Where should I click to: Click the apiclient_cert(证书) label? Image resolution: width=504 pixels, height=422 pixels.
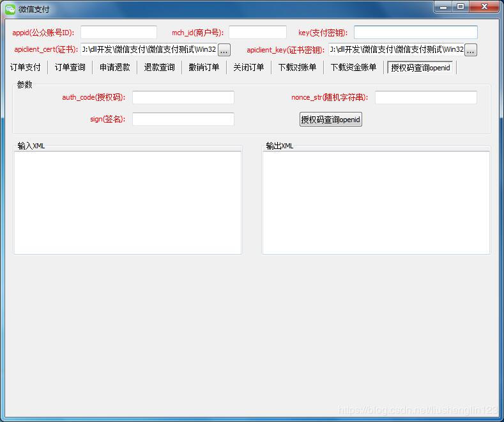pos(46,49)
